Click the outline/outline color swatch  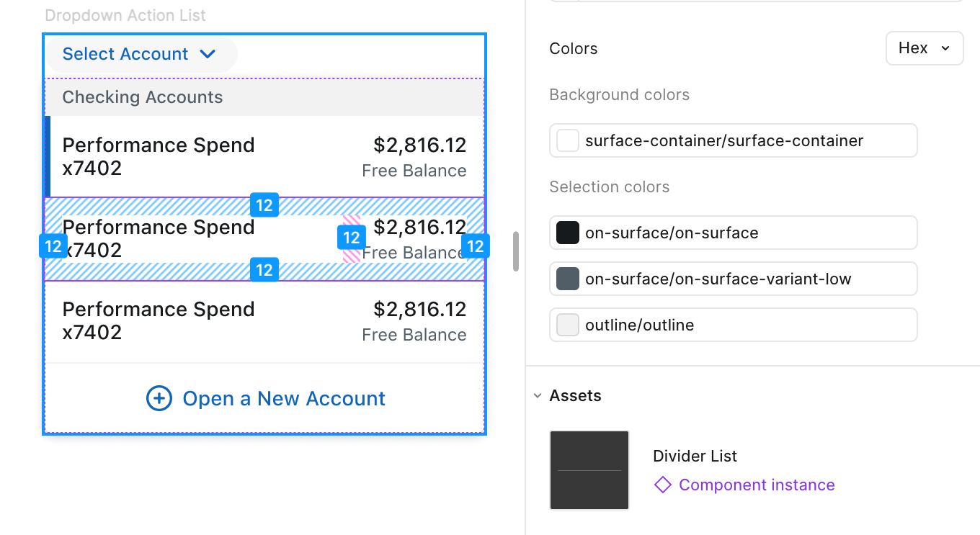(x=568, y=325)
